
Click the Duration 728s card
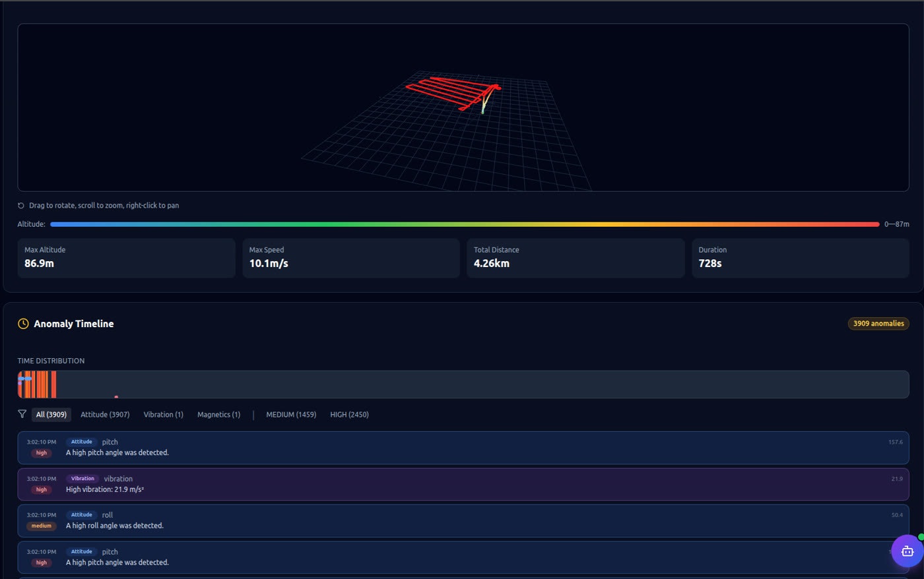(801, 258)
